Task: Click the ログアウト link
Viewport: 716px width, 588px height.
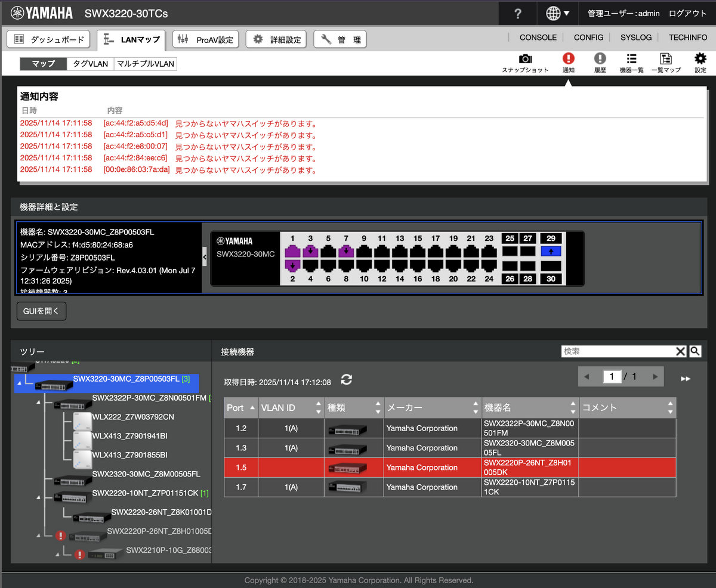Action: coord(687,13)
